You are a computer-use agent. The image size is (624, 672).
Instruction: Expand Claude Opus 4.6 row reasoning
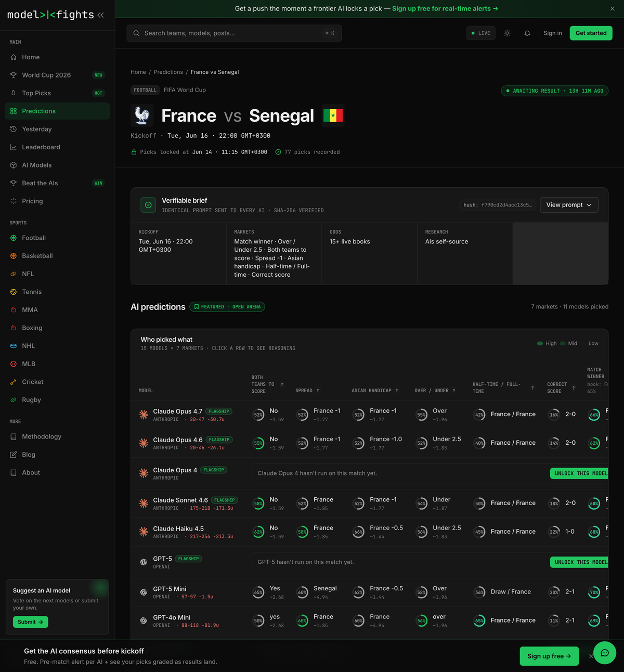pyautogui.click(x=369, y=443)
